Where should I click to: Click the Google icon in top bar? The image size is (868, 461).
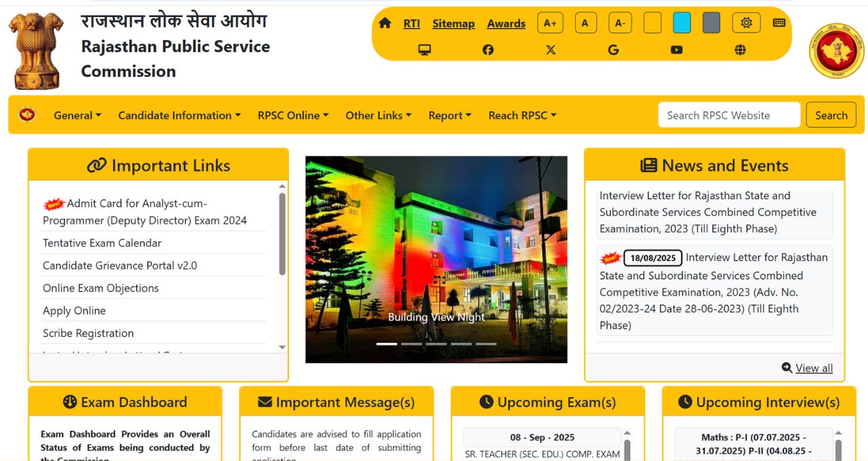(x=614, y=49)
